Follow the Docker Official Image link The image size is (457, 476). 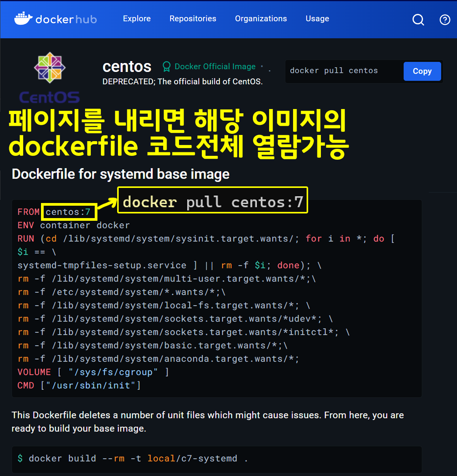(x=215, y=67)
